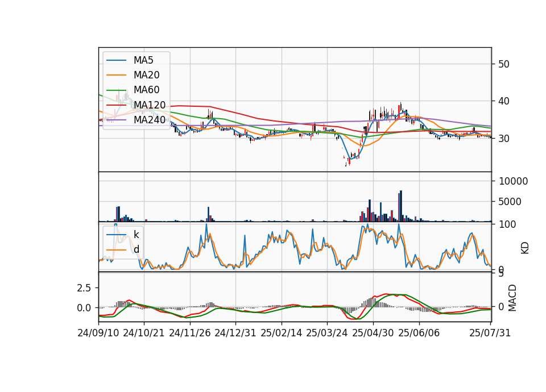
Task: Click the tallest volume bar near 25/05
Action: [401, 206]
